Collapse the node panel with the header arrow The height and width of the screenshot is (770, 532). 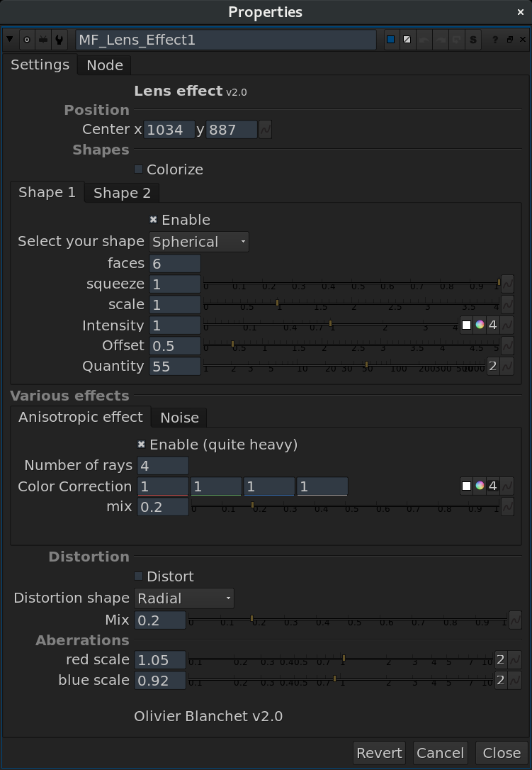pos(10,40)
